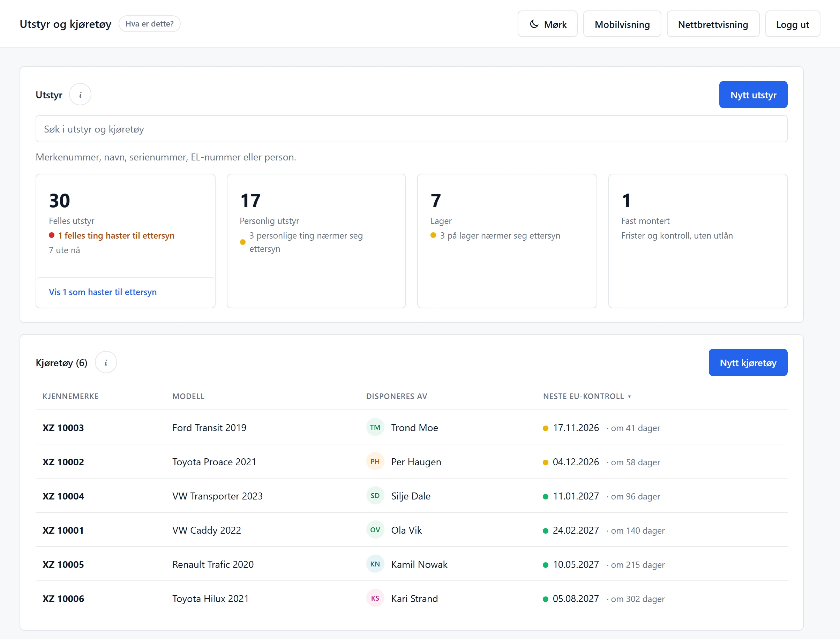This screenshot has width=840, height=639.
Task: Open the 'Hva er dette?' help pill
Action: pos(150,24)
